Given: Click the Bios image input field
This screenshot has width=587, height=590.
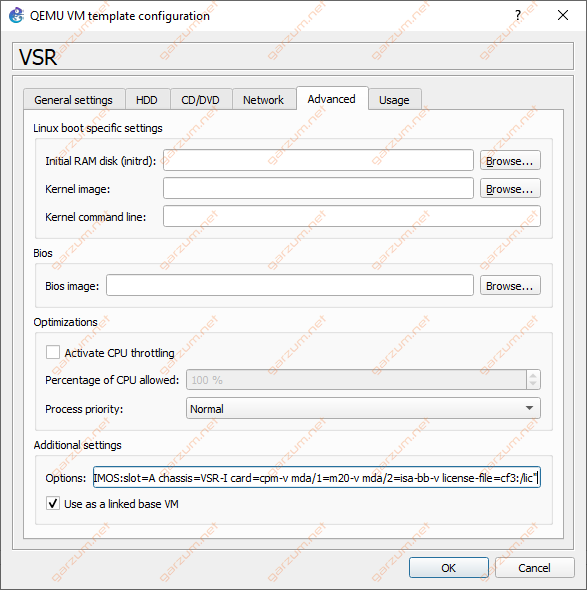Looking at the screenshot, I should coord(290,286).
